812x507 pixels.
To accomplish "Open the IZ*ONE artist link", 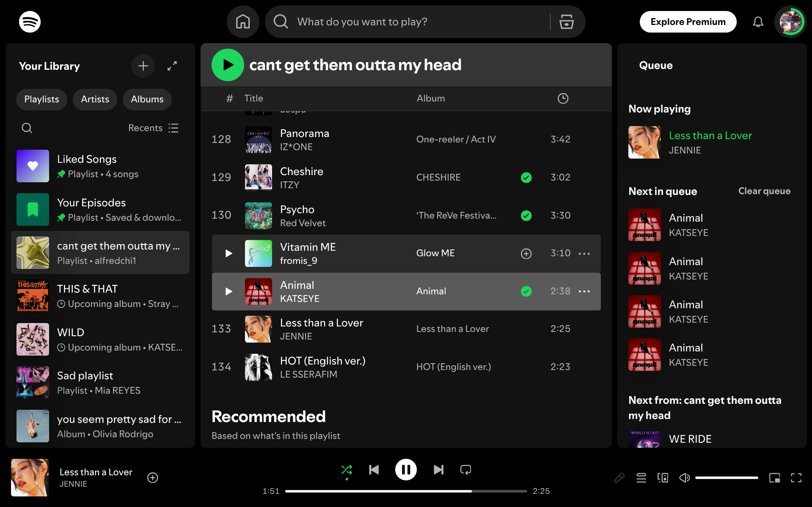I will pos(296,147).
